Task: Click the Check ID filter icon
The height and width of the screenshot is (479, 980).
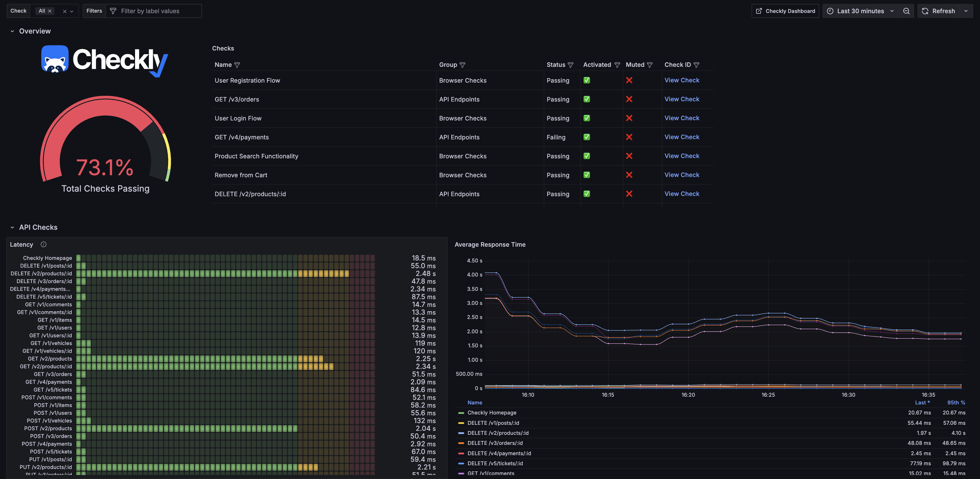Action: point(696,65)
